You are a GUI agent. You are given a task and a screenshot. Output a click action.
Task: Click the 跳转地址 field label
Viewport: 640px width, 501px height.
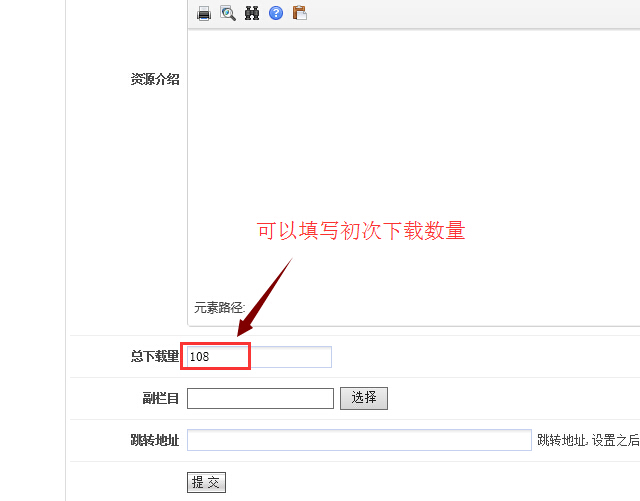(155, 440)
